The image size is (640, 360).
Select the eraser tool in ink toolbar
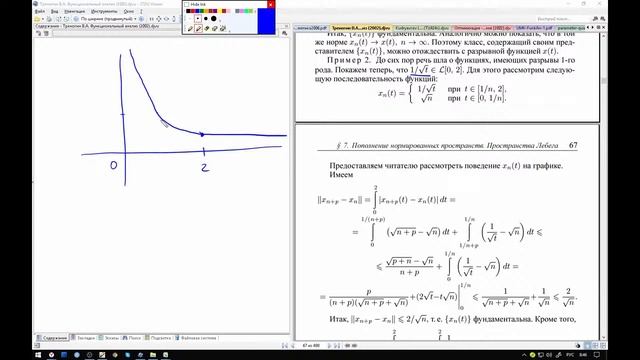pos(207,29)
